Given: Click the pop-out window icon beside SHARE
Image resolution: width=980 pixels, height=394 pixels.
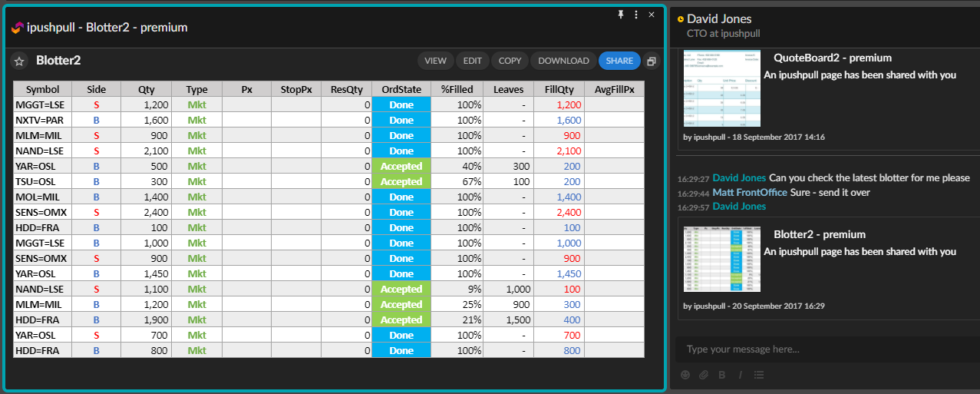Looking at the screenshot, I should click(x=652, y=61).
